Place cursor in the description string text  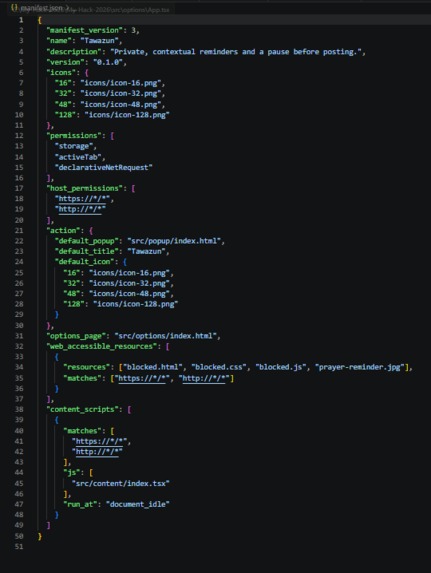(236, 52)
